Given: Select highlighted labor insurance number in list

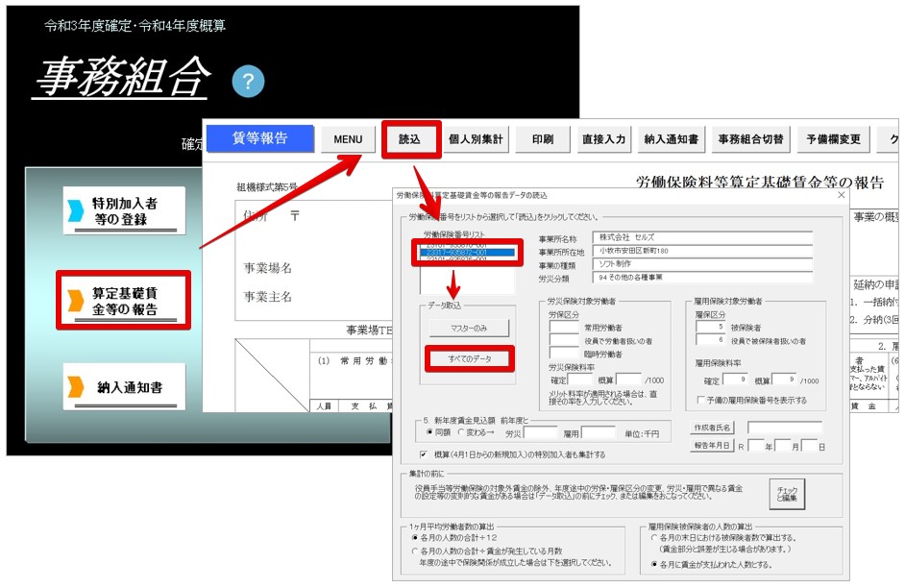Looking at the screenshot, I should click(468, 253).
